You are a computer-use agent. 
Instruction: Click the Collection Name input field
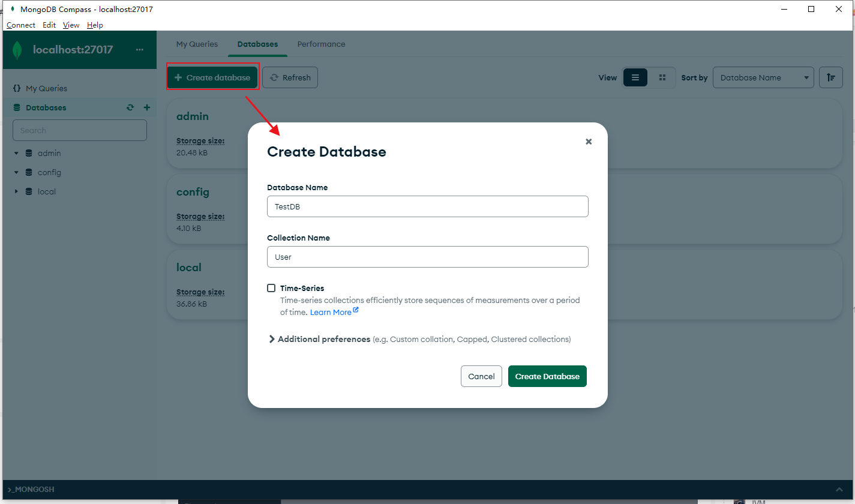point(428,257)
